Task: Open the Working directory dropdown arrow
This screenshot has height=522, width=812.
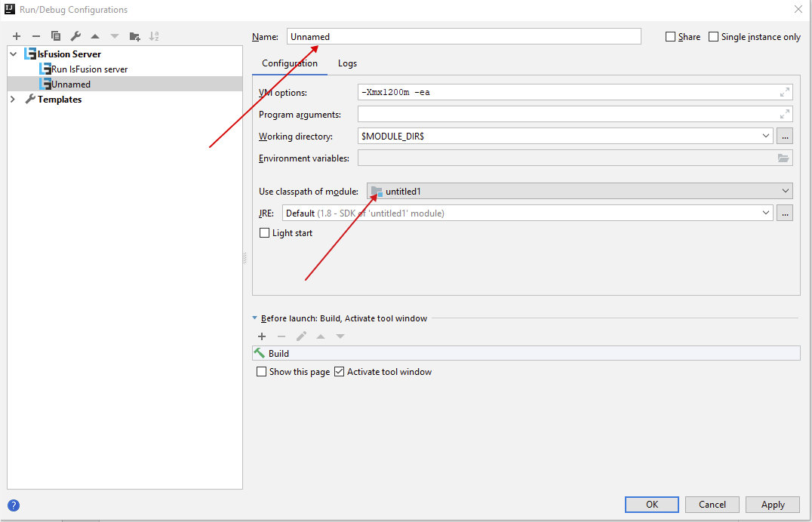Action: tap(767, 136)
